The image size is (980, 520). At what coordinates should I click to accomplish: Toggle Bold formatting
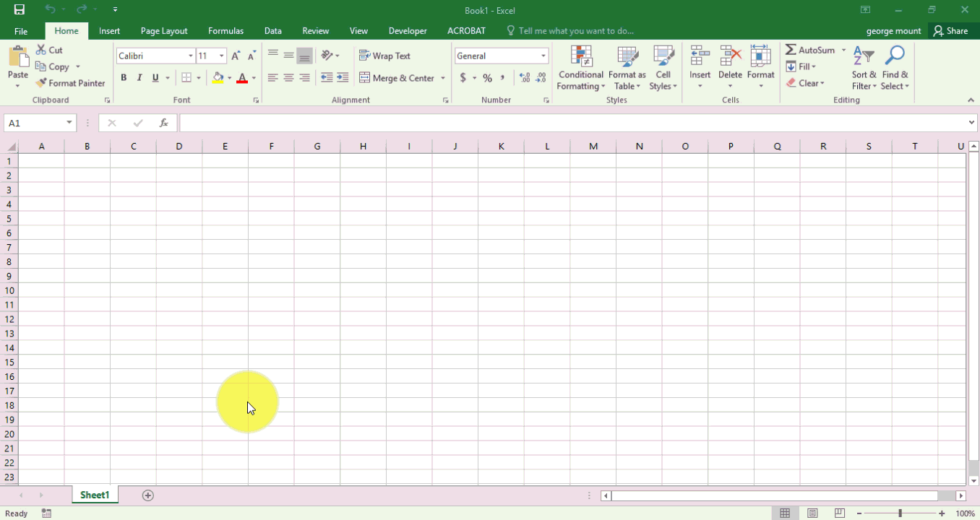click(x=124, y=78)
